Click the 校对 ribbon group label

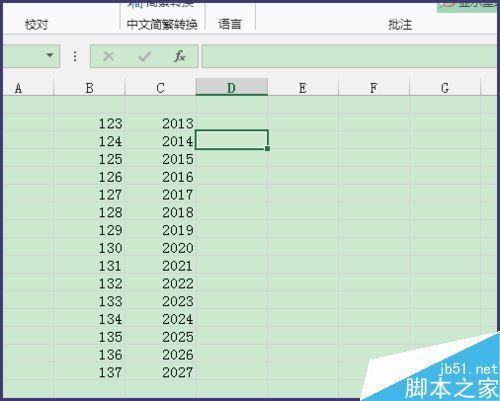coord(36,24)
